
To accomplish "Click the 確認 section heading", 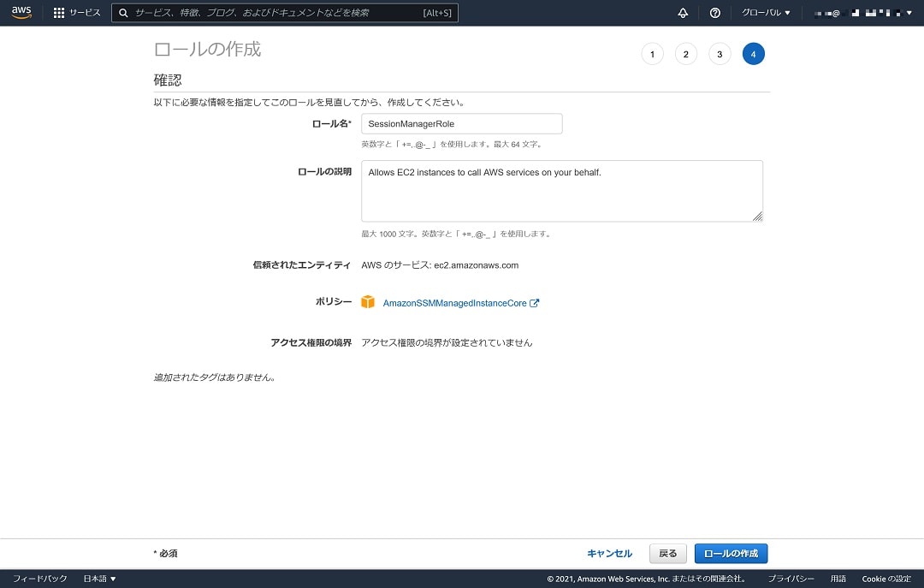I will point(168,80).
